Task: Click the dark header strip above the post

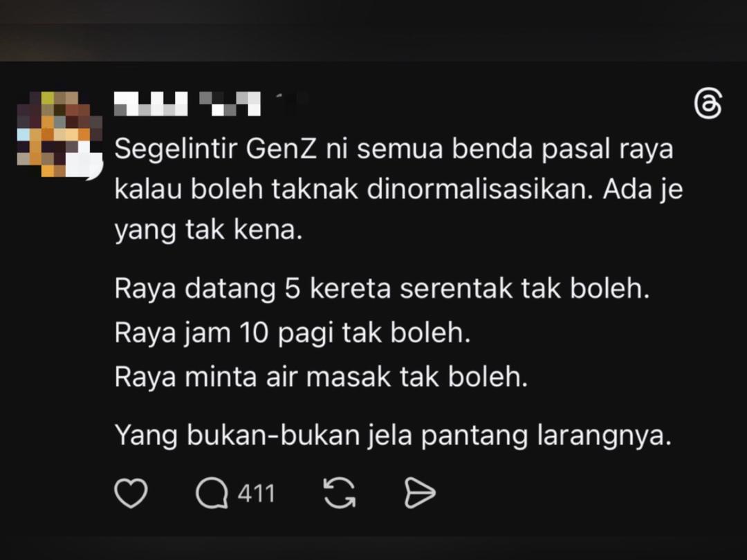Action: (x=373, y=30)
